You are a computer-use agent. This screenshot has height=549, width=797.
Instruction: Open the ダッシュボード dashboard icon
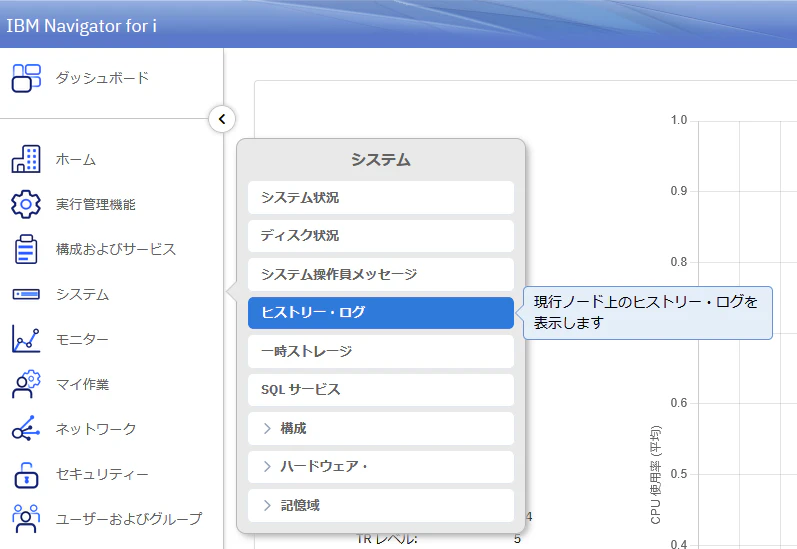point(26,78)
